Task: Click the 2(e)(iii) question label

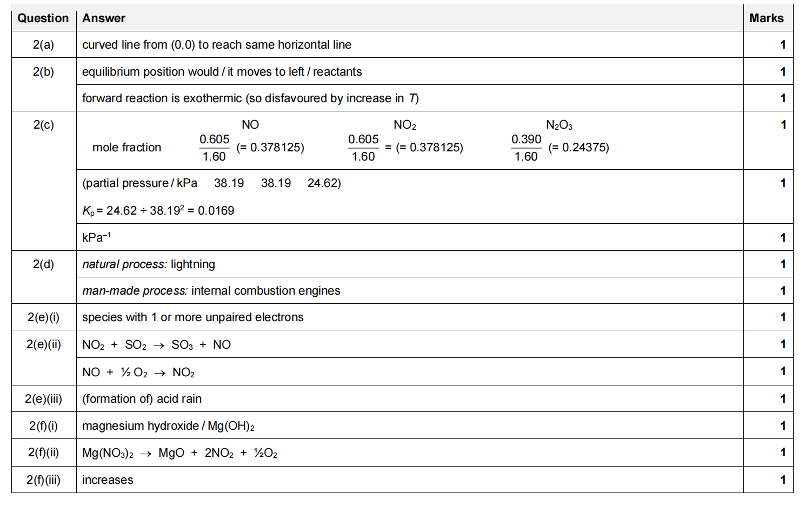Action: point(43,399)
